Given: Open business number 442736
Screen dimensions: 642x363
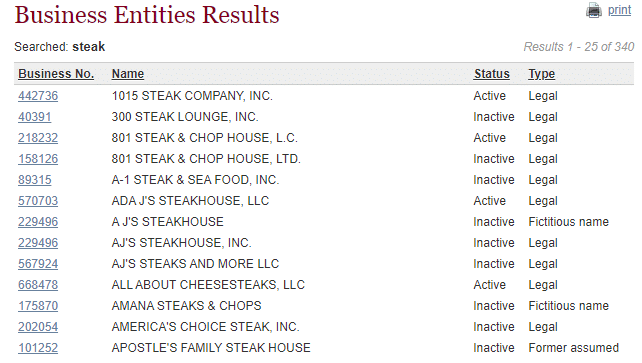Looking at the screenshot, I should pos(38,96).
